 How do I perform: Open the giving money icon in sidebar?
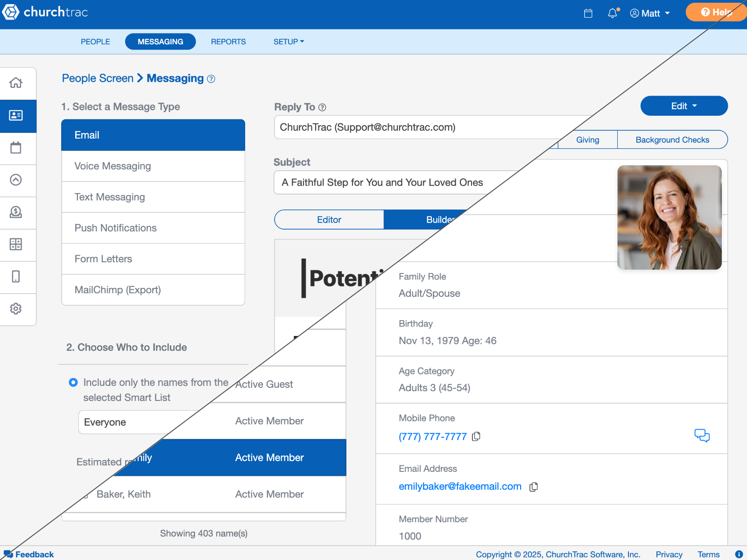click(16, 212)
